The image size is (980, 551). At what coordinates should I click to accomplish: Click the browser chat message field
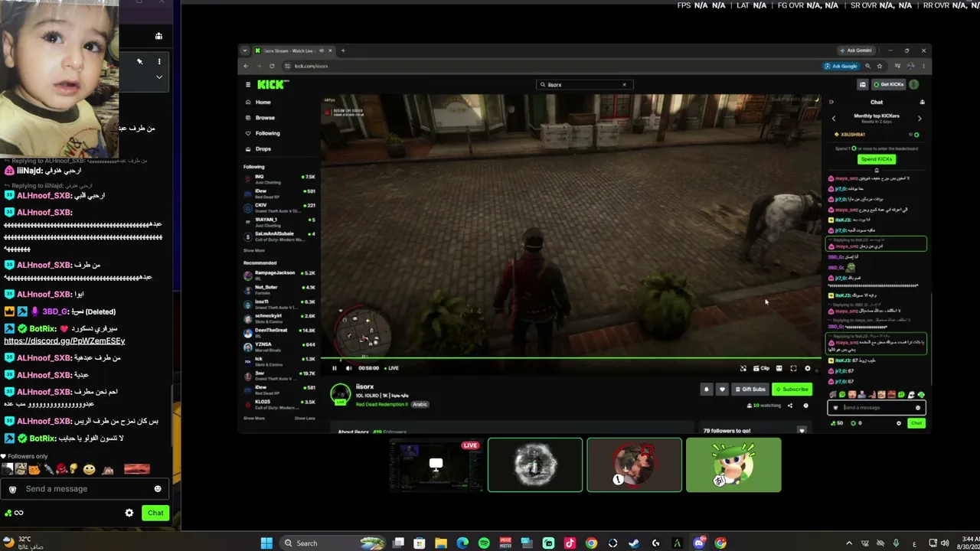point(877,408)
